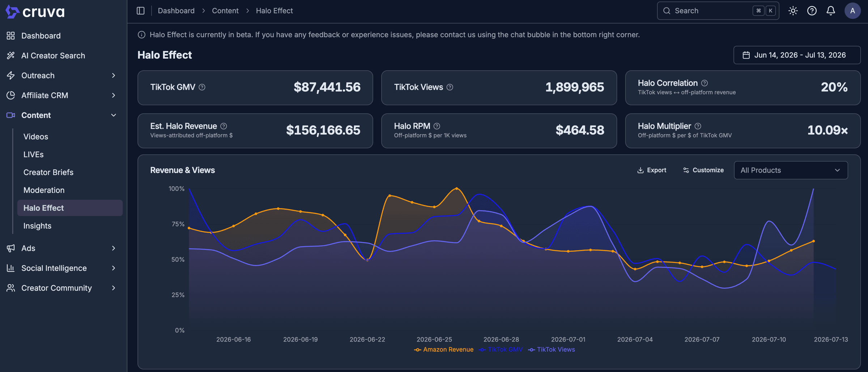Toggle TikTok Views series in legend
The image size is (868, 372).
[552, 350]
